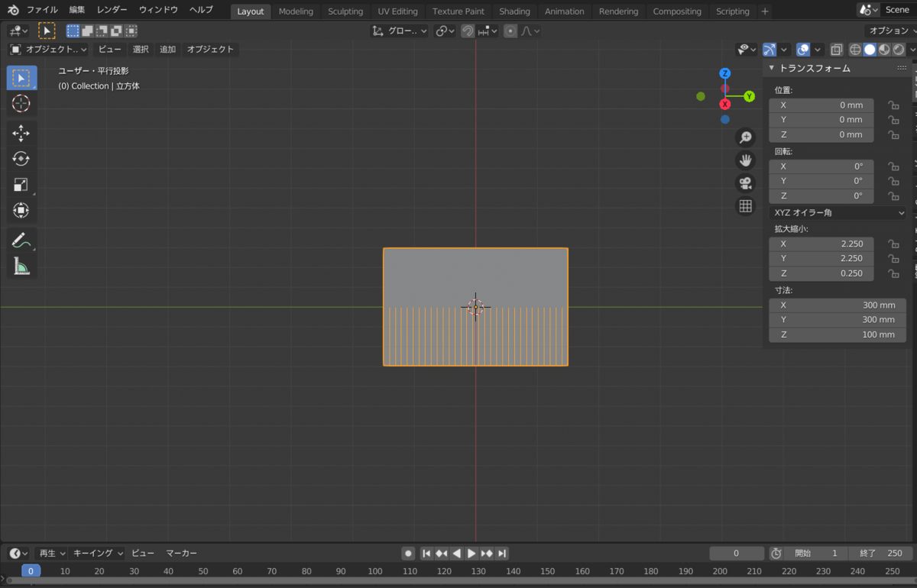
Task: Set selection mode to invert
Action: (x=116, y=31)
